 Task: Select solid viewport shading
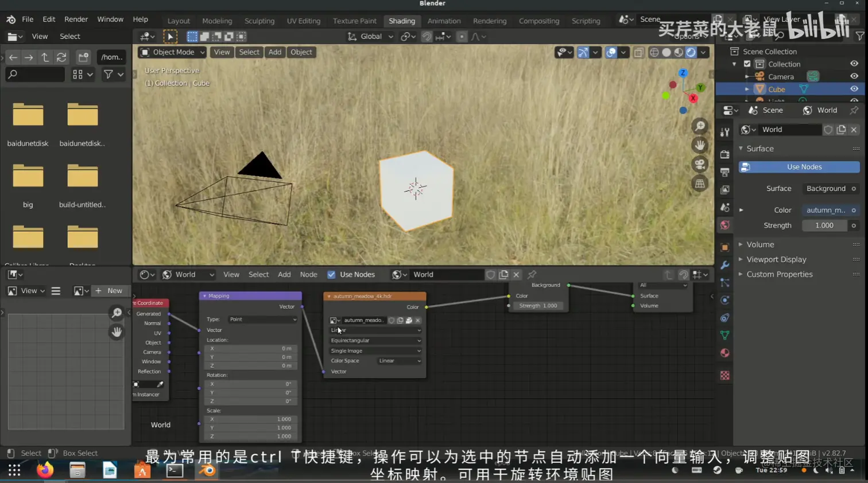[x=666, y=52]
